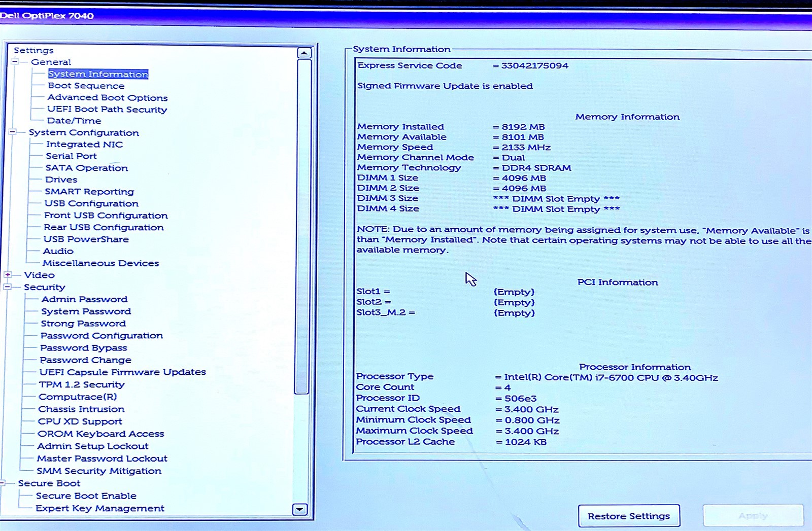812x531 pixels.
Task: Click the Restore Settings button
Action: coord(629,516)
